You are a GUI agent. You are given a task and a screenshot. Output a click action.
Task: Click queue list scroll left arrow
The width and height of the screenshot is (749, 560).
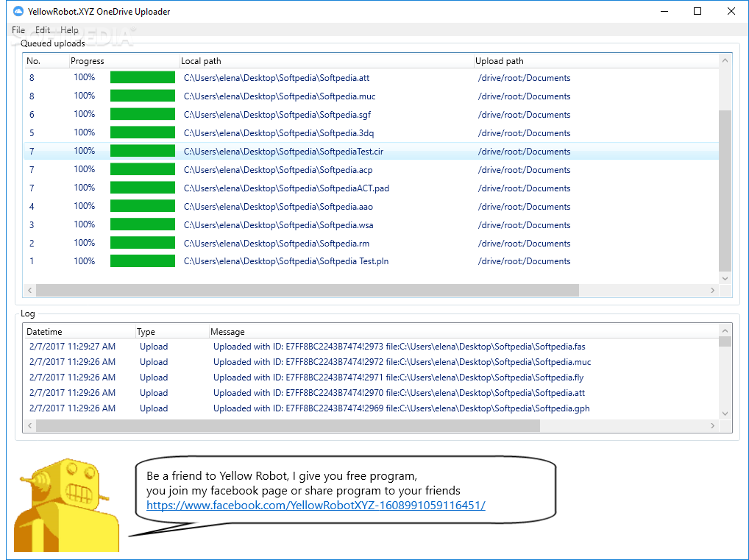pyautogui.click(x=29, y=290)
